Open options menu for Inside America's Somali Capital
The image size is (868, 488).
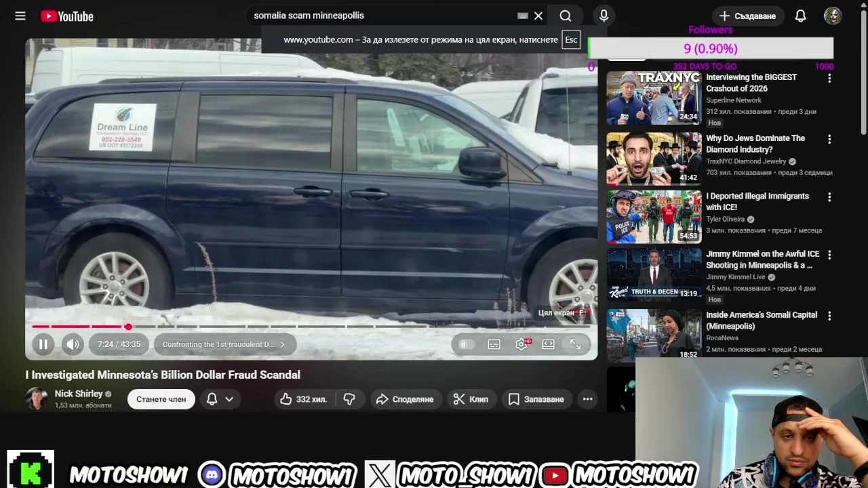829,317
